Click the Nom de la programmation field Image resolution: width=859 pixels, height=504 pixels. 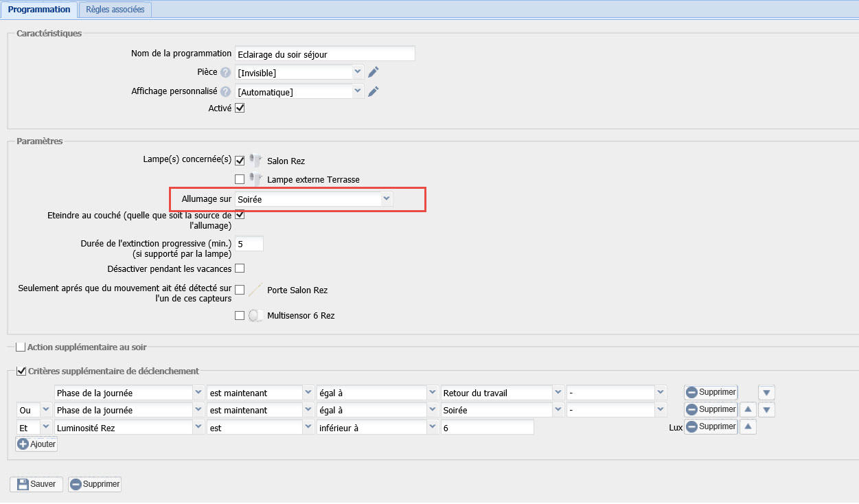pos(325,54)
